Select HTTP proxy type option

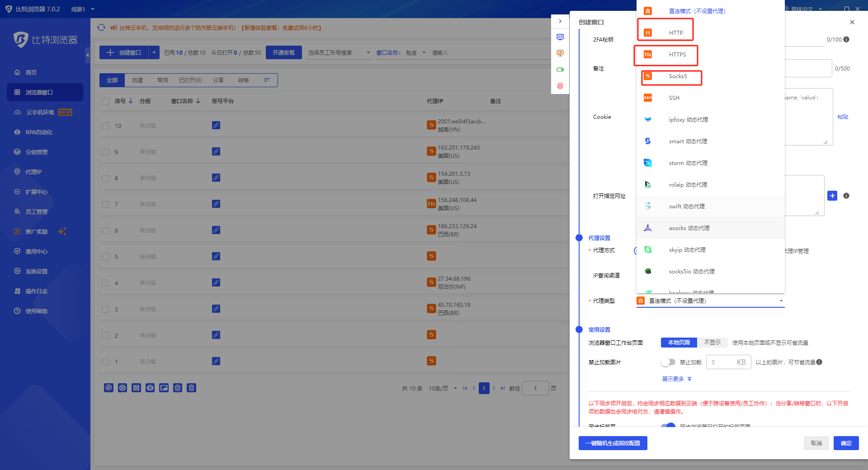point(710,33)
